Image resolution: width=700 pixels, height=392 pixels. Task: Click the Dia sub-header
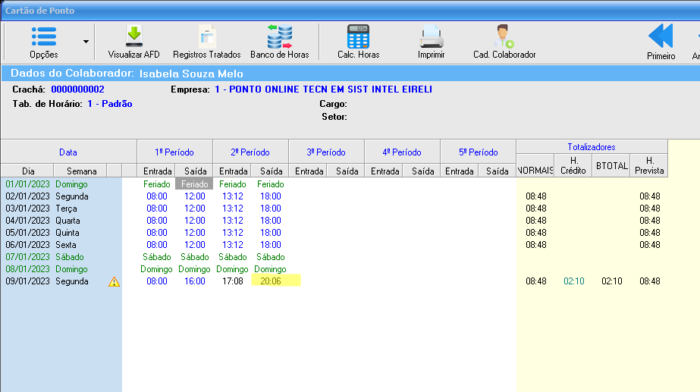(x=28, y=171)
